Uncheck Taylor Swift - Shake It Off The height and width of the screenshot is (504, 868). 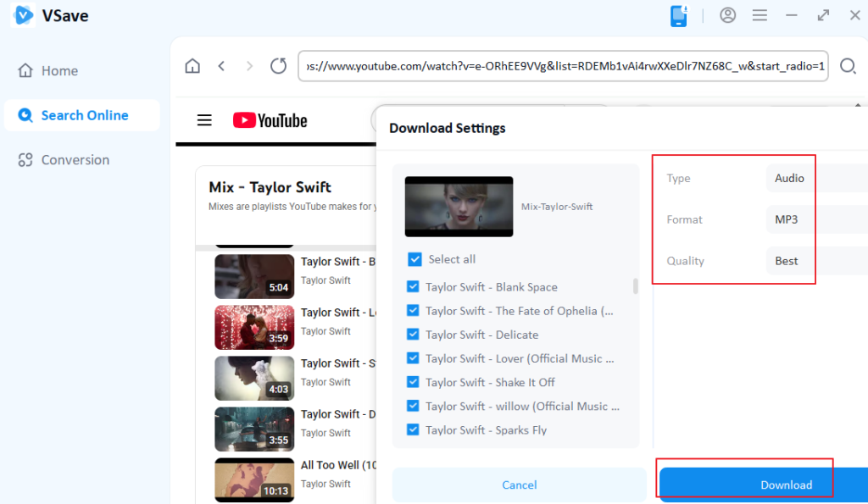[414, 382]
